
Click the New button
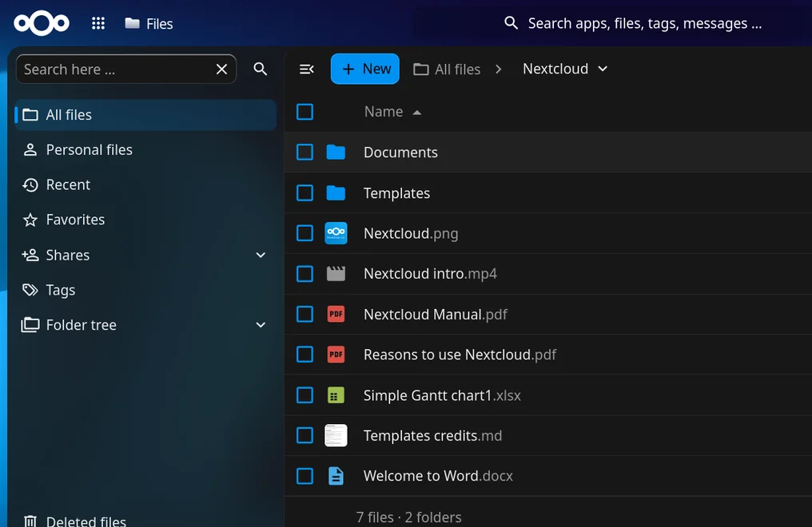point(365,69)
